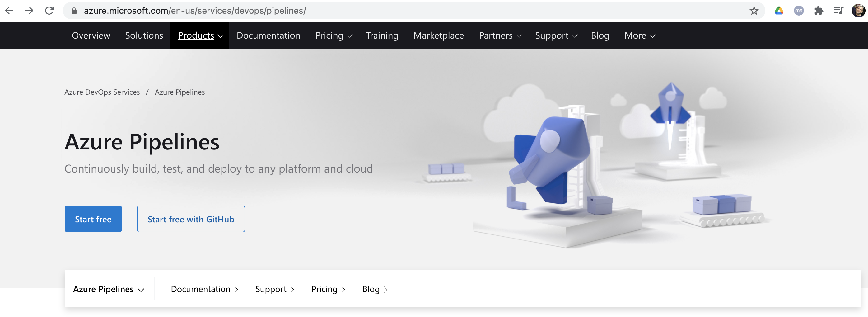
Task: Go back with the browser back arrow
Action: (x=9, y=11)
